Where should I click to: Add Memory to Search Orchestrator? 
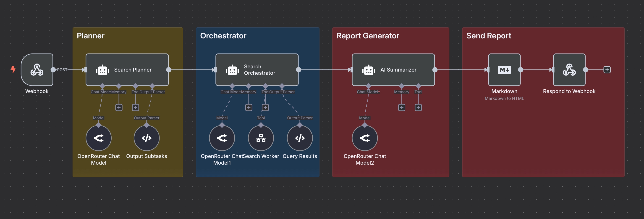(249, 107)
